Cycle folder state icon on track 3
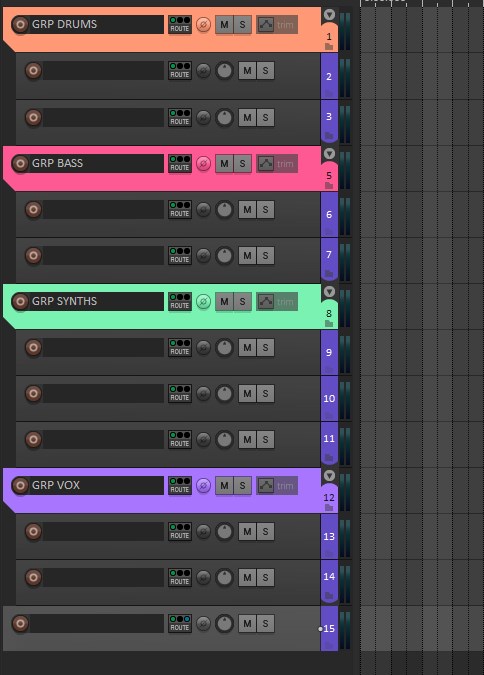 pos(329,136)
